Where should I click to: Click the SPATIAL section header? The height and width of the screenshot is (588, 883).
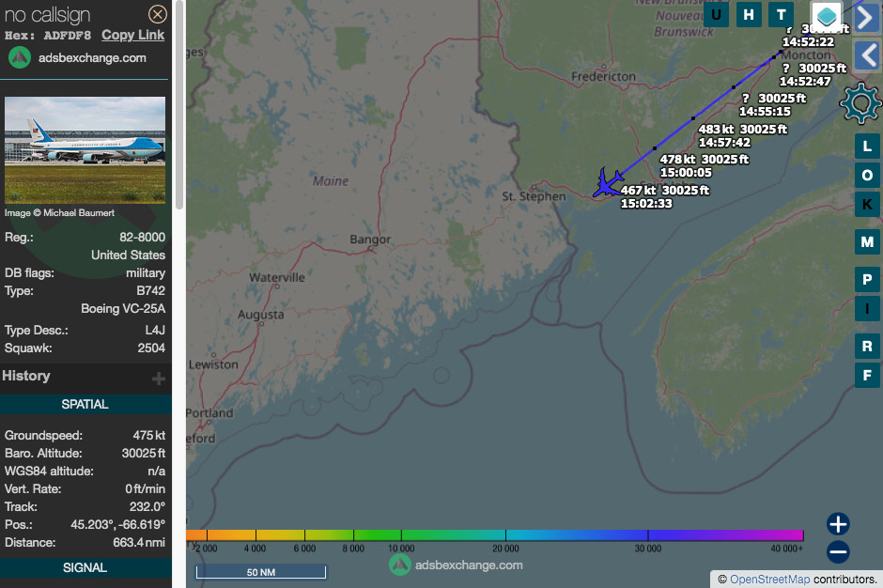85,405
